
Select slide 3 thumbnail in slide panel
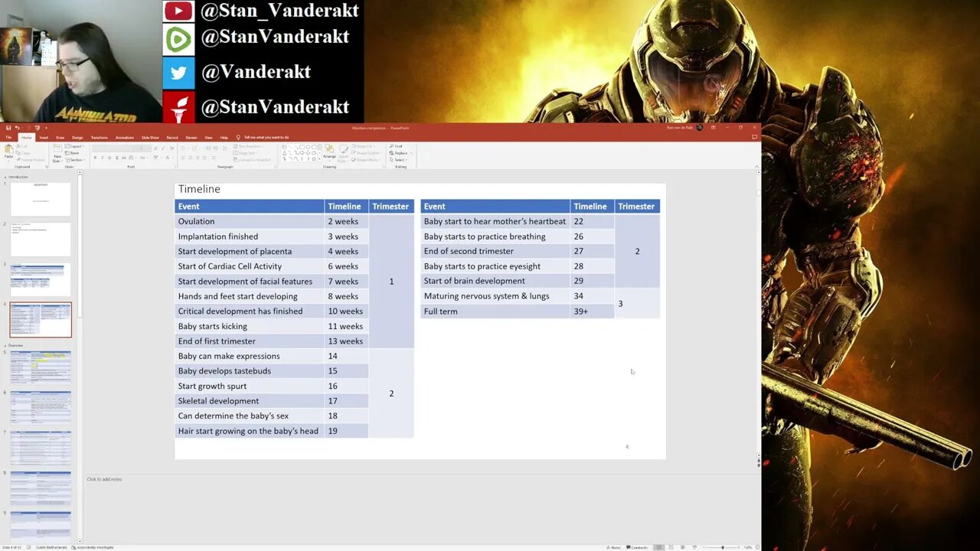tap(41, 279)
